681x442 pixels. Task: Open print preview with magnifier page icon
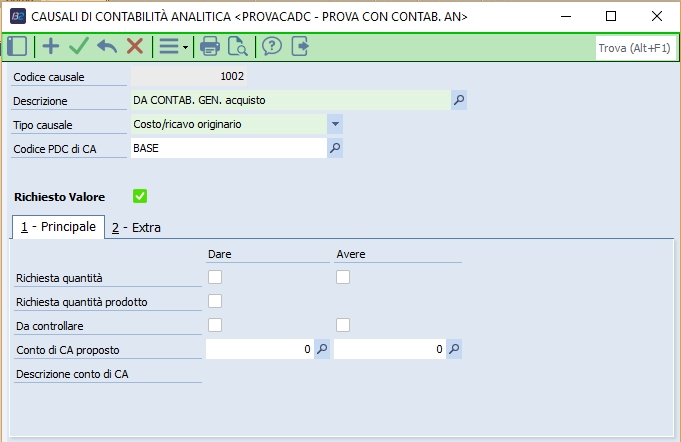click(237, 46)
